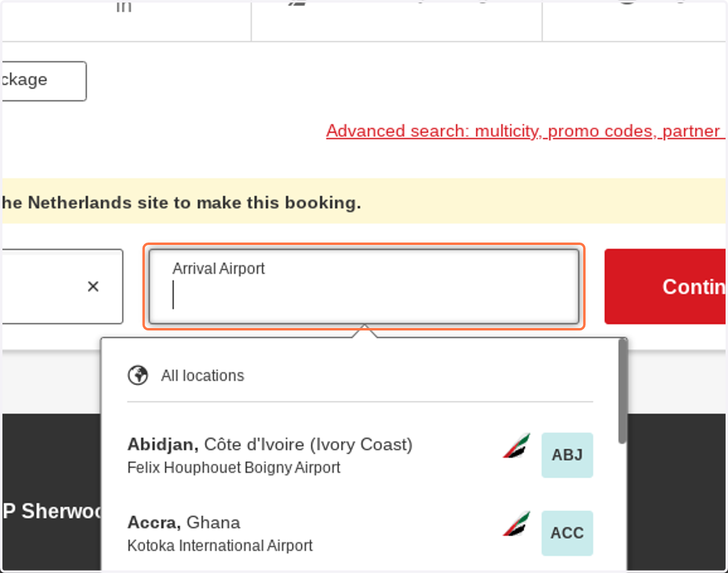Click the dropdown pointer arrow below Arrival Airport
This screenshot has height=573, width=728.
pos(364,330)
